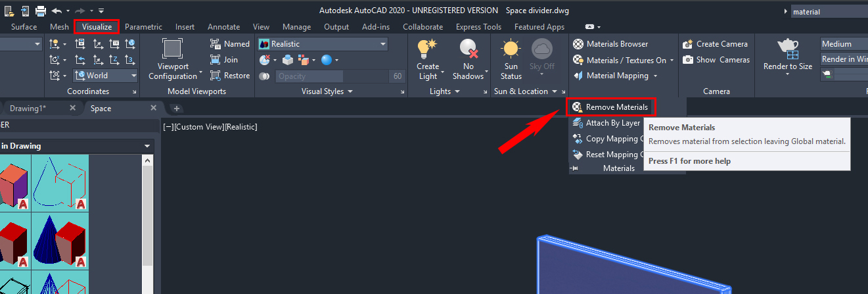Click the search field containing material
The height and width of the screenshot is (294, 868).
coord(828,11)
